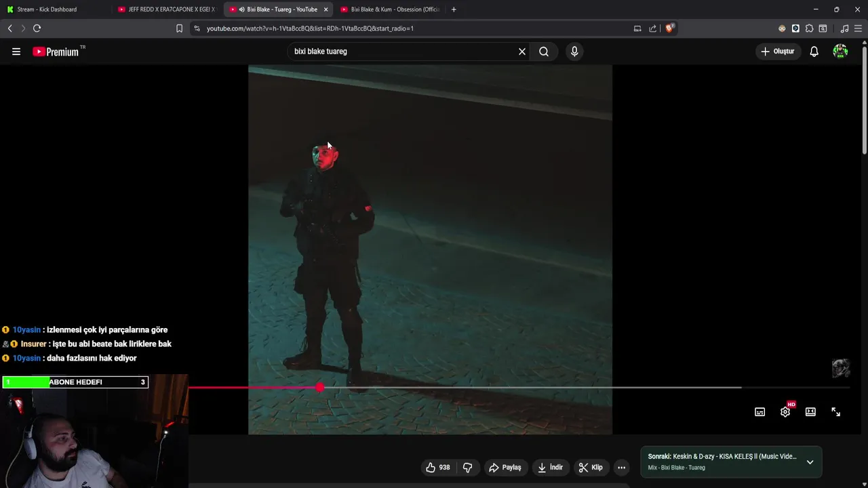The image size is (868, 488).
Task: Switch to the JEFF REDD X ERA7CAPONE tab
Action: (x=166, y=9)
